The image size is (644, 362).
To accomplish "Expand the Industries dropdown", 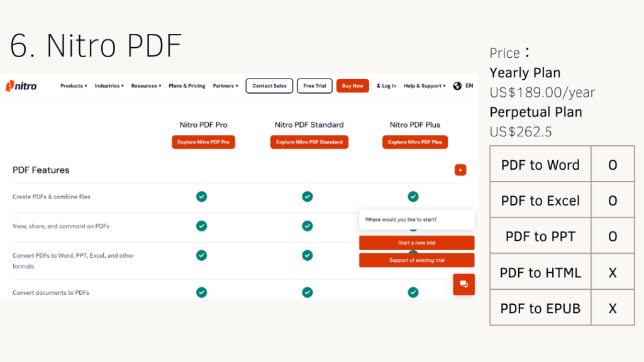I will (x=109, y=85).
